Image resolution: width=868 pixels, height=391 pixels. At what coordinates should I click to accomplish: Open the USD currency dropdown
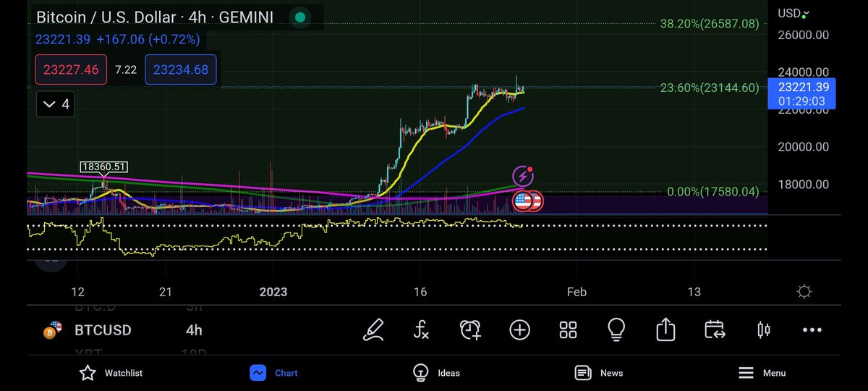point(794,13)
